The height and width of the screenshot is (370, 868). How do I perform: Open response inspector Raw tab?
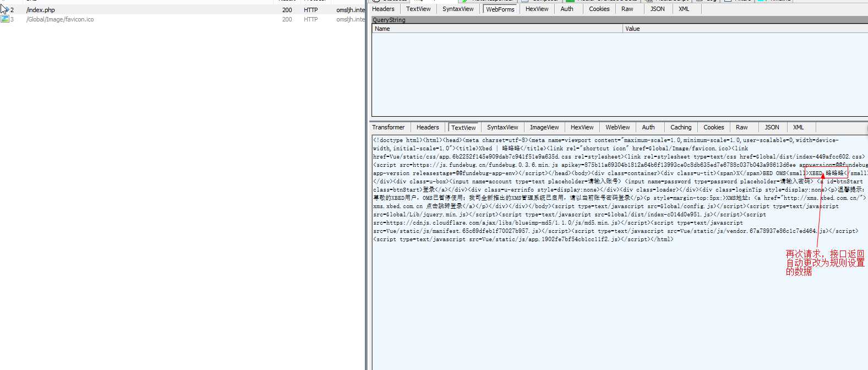(742, 127)
